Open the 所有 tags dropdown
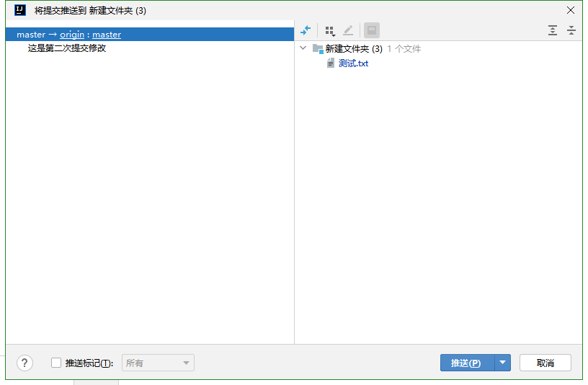 (x=158, y=363)
